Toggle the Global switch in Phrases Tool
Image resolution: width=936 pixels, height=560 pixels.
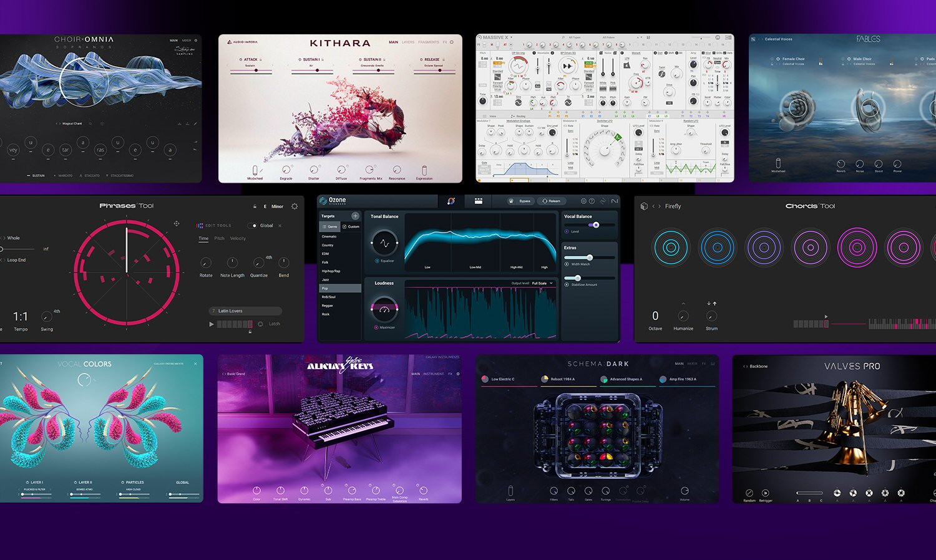pos(253,226)
